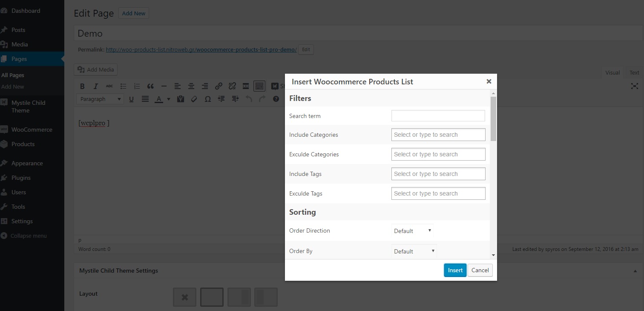This screenshot has height=311, width=644.
Task: Select the full-width layout option
Action: [x=212, y=297]
